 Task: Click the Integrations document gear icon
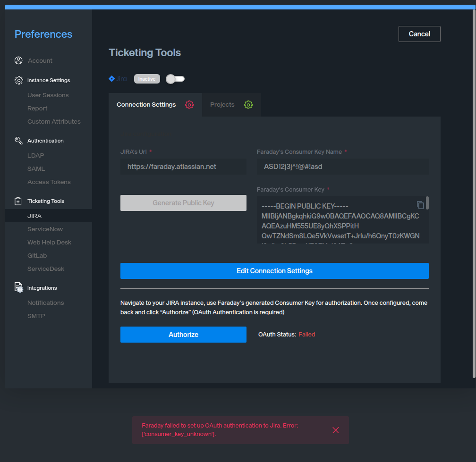pyautogui.click(x=18, y=288)
